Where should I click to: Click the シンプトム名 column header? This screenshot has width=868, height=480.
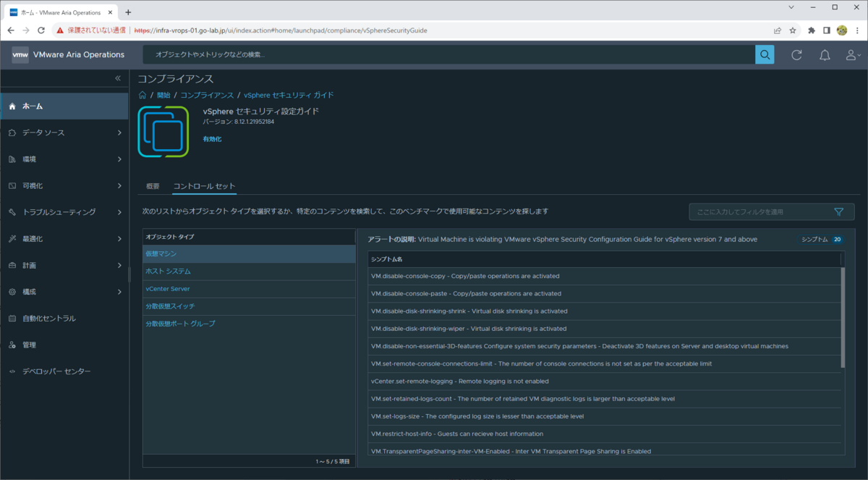(x=603, y=259)
